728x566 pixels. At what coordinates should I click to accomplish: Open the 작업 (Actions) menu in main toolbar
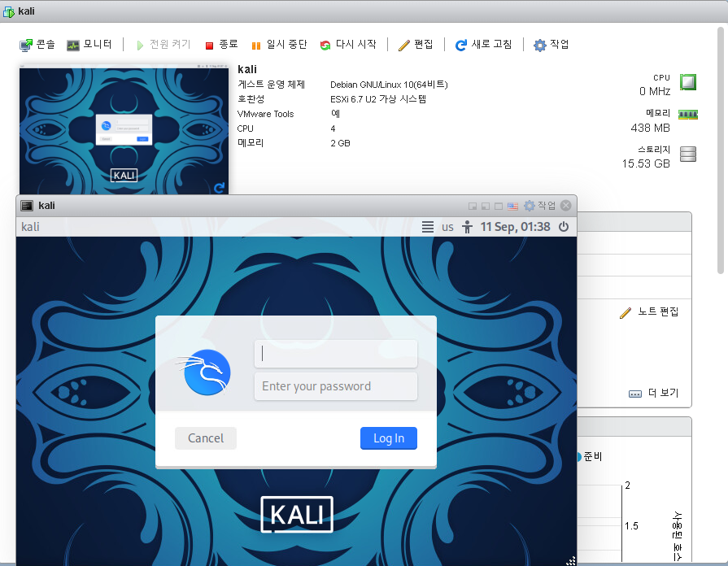(551, 45)
